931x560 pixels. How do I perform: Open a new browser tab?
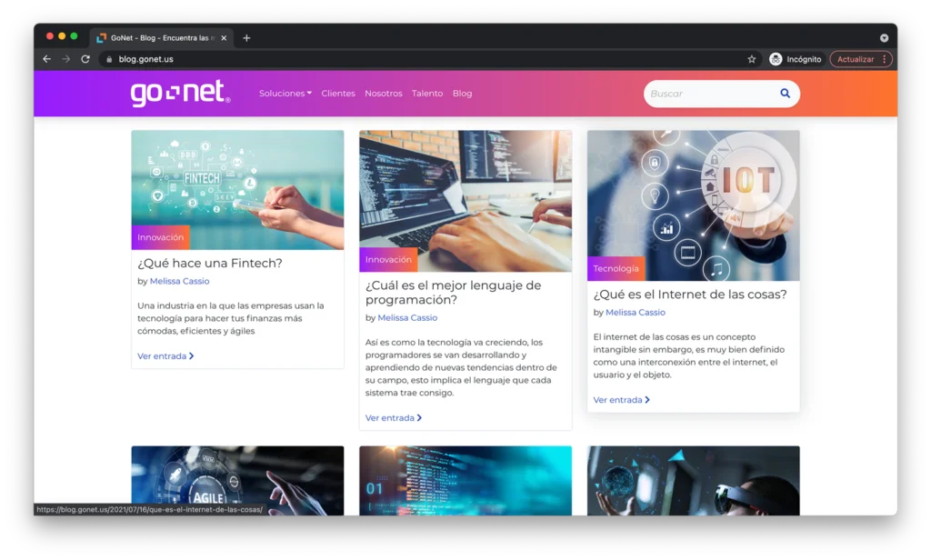pos(246,38)
